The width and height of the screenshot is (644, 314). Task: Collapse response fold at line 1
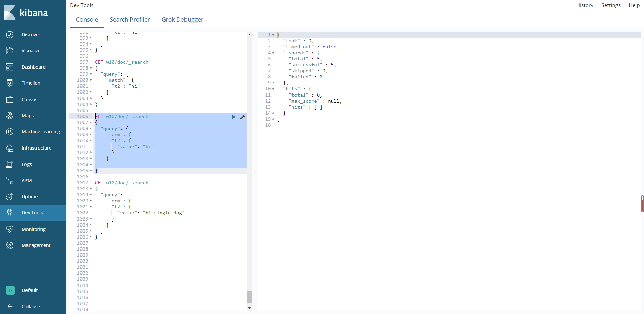pyautogui.click(x=273, y=35)
